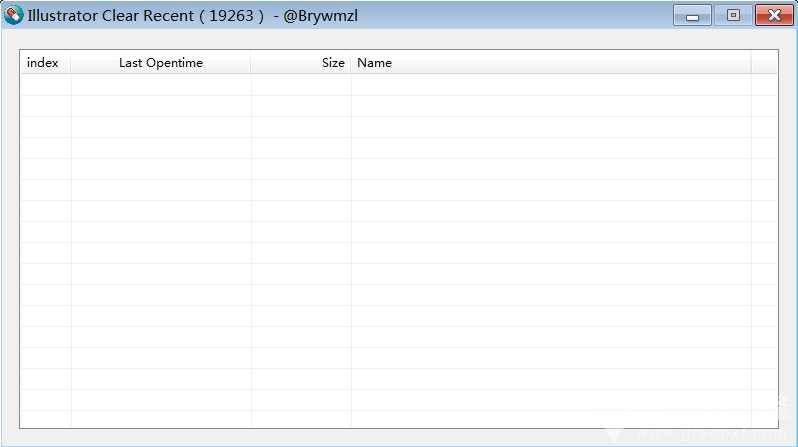
Task: Click divider between Size and Name headers
Action: click(351, 63)
